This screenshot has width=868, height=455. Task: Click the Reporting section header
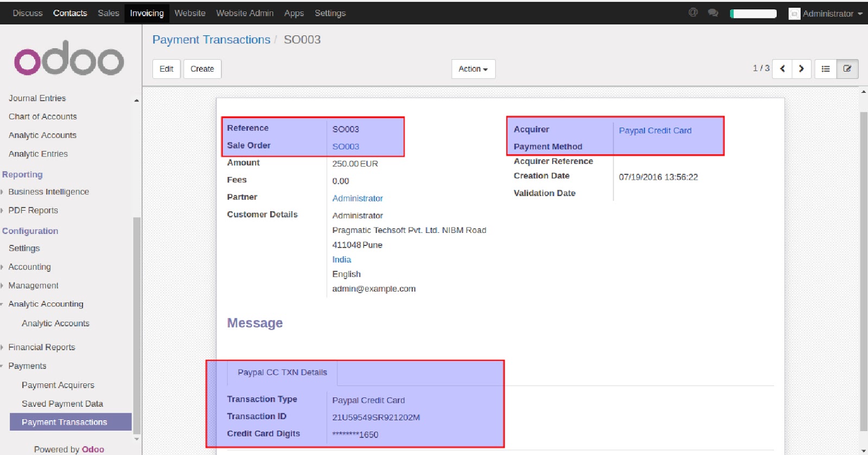pos(22,174)
